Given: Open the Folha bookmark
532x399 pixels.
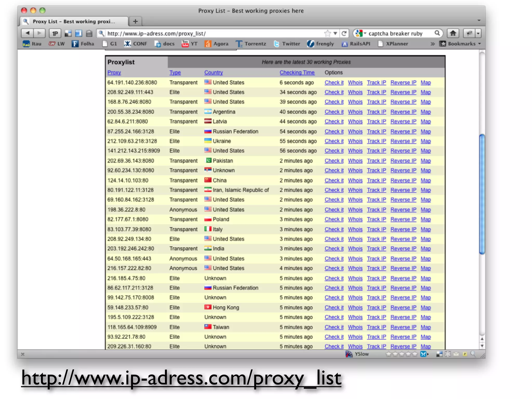Looking at the screenshot, I should tap(83, 44).
